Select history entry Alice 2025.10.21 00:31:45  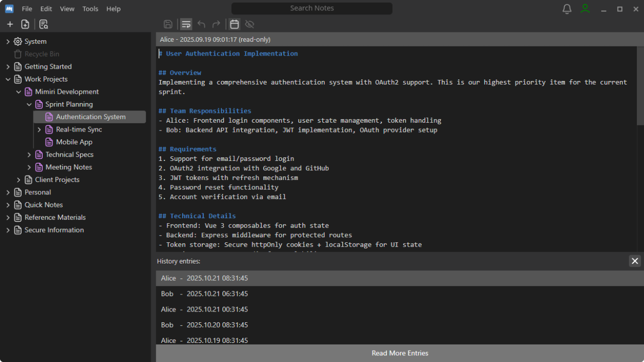[x=400, y=309]
